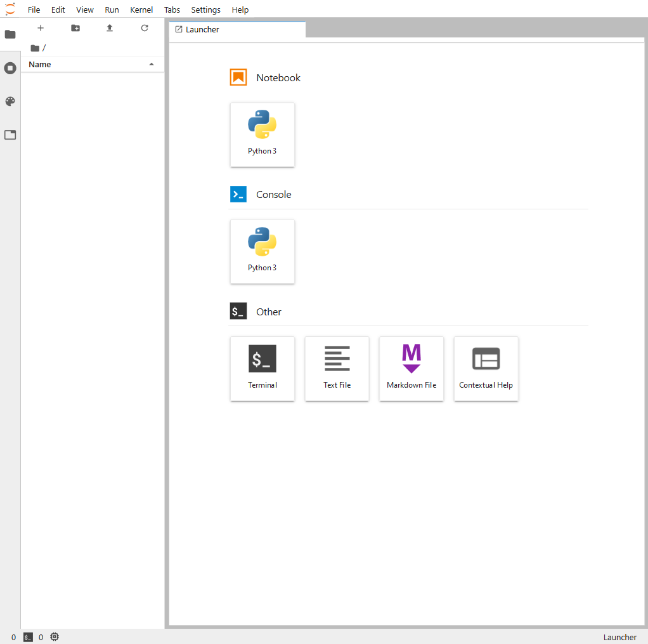648x644 pixels.
Task: Start a new Terminal session
Action: click(x=262, y=369)
